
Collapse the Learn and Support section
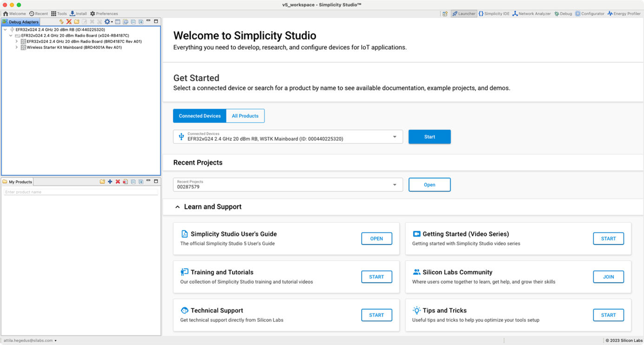(177, 207)
